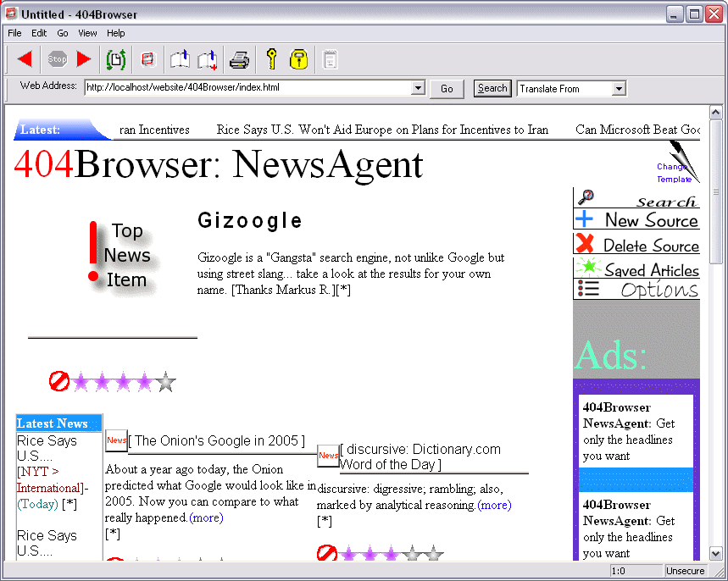Click the red block icon beside Gizoogle stars
The width and height of the screenshot is (728, 581).
pos(59,381)
